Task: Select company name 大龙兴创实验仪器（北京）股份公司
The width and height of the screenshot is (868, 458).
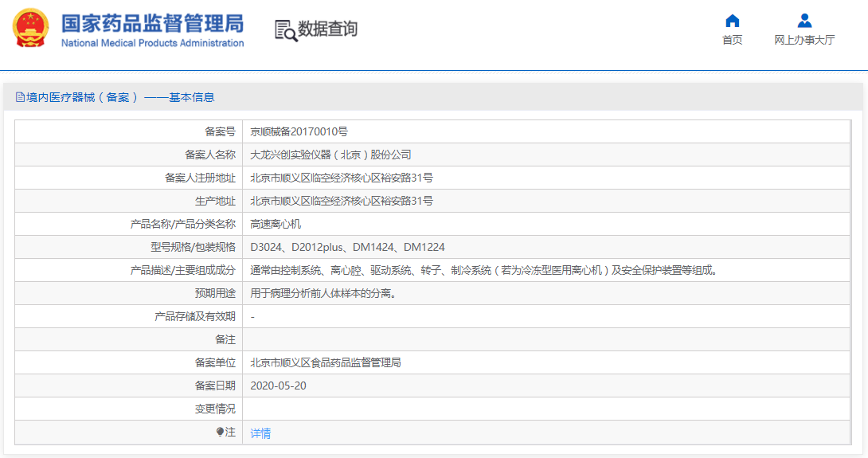Action: point(330,155)
